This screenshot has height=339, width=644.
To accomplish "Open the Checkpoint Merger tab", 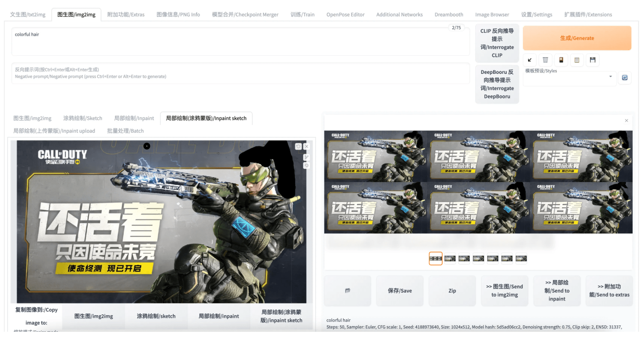I will coord(245,15).
